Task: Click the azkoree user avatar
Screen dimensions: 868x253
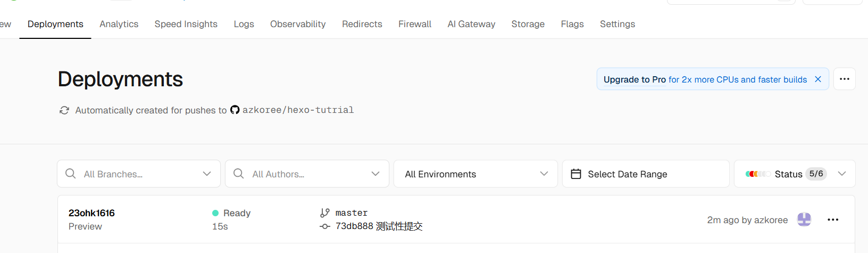Action: click(804, 219)
